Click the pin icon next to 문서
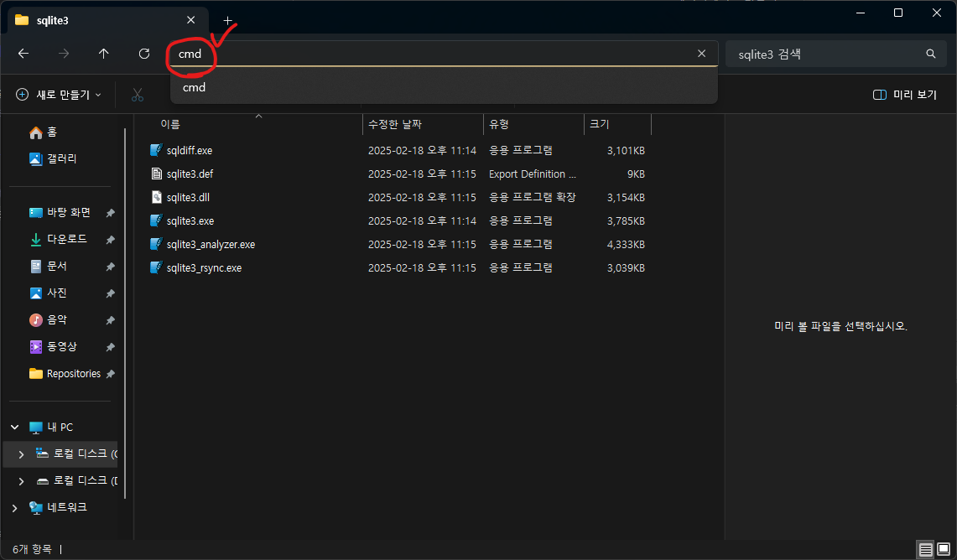Viewport: 957px width, 560px height. [x=111, y=267]
